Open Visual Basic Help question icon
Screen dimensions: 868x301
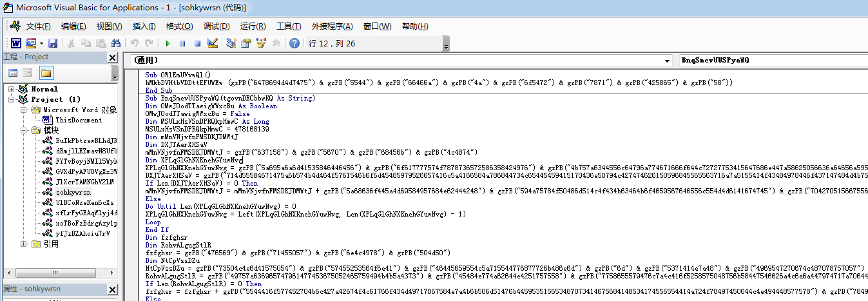point(294,43)
